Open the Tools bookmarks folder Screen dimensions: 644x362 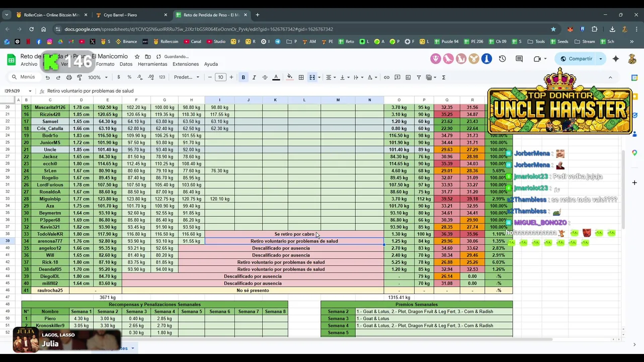(x=536, y=42)
